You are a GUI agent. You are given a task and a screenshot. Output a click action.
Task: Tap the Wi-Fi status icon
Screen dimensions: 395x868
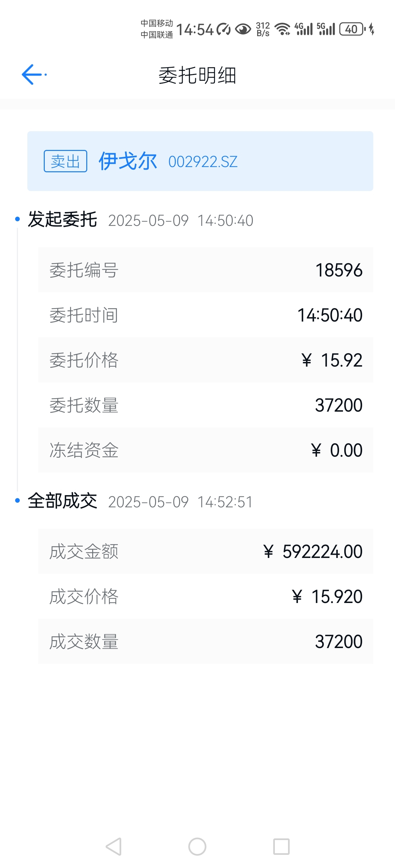coord(282,29)
